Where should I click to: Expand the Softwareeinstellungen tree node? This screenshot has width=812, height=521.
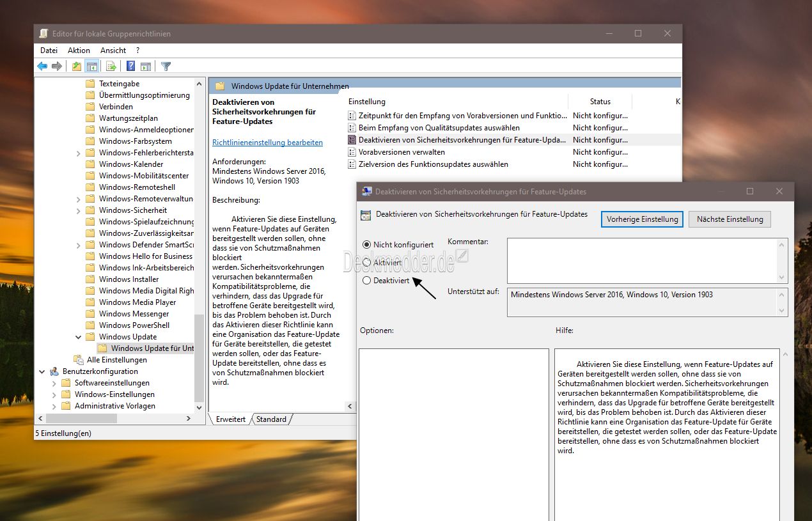tap(54, 383)
